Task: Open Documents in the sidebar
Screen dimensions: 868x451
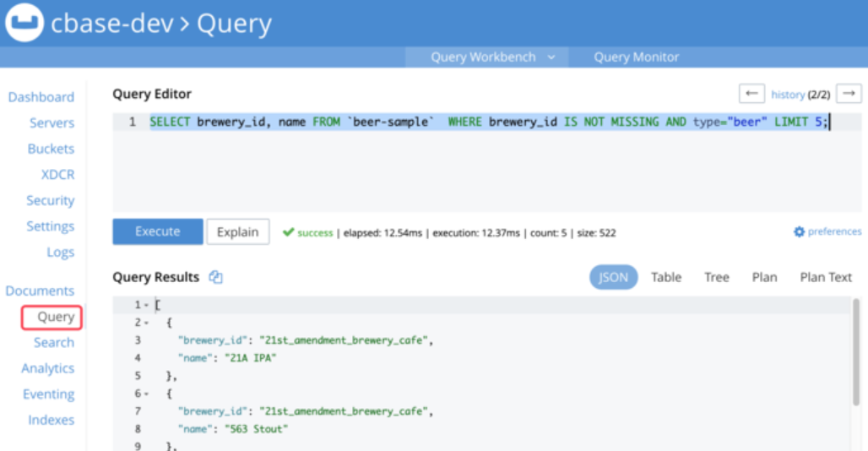Action: [40, 291]
